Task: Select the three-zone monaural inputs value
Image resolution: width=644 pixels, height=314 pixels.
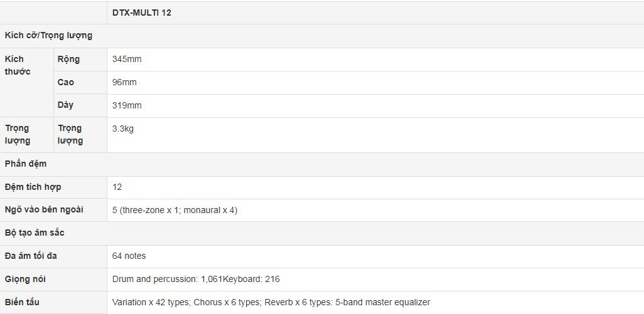Action: (174, 210)
